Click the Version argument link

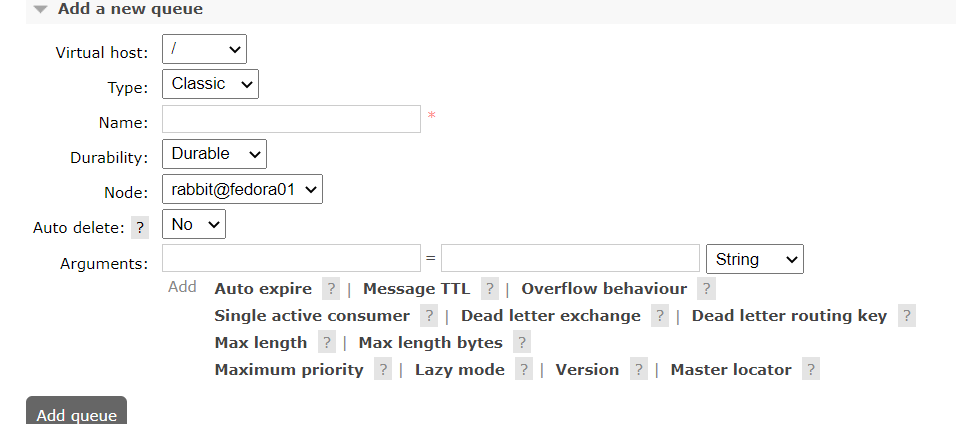point(587,370)
